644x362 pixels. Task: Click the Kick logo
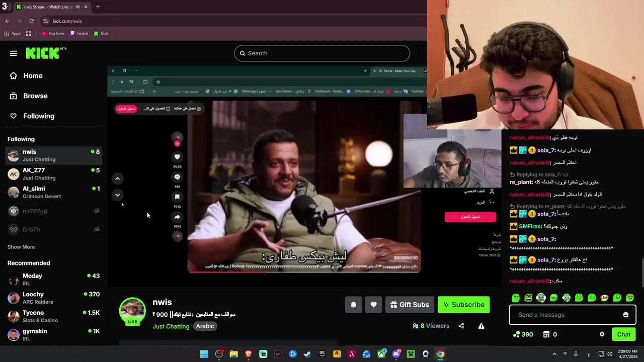[46, 53]
